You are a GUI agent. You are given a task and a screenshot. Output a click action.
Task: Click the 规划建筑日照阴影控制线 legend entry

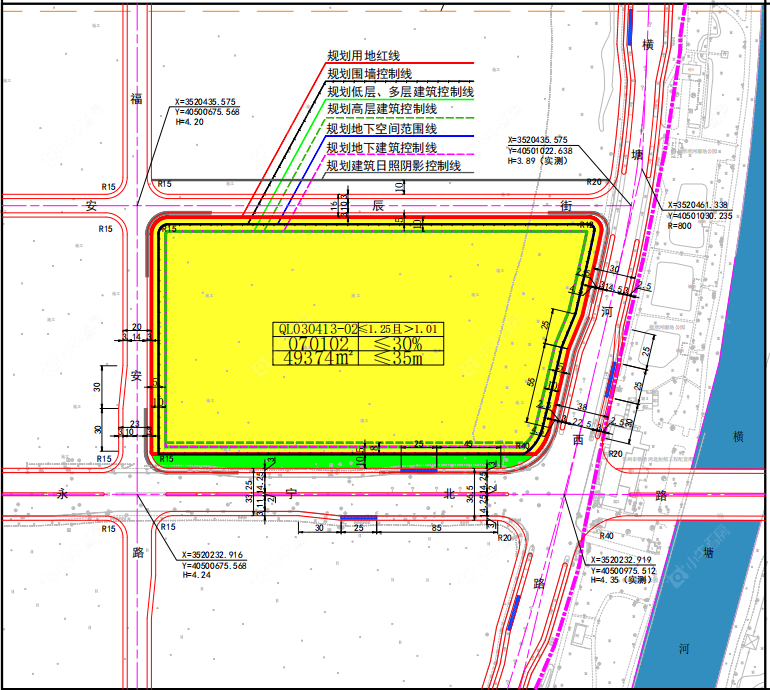click(x=393, y=165)
